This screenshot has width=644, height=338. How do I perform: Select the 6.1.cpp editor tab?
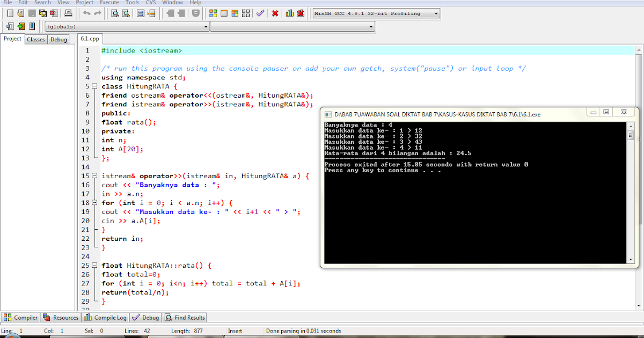[x=90, y=39]
